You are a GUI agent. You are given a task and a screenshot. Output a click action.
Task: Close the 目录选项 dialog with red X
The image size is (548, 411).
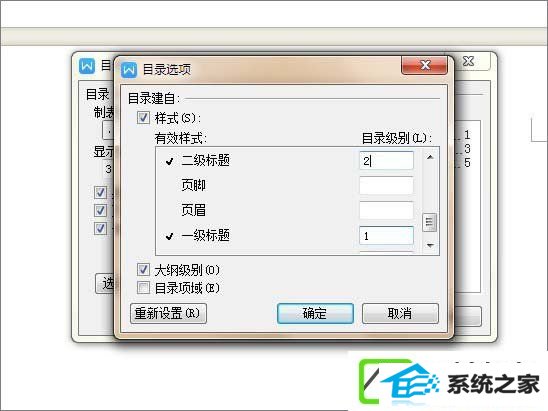click(425, 65)
